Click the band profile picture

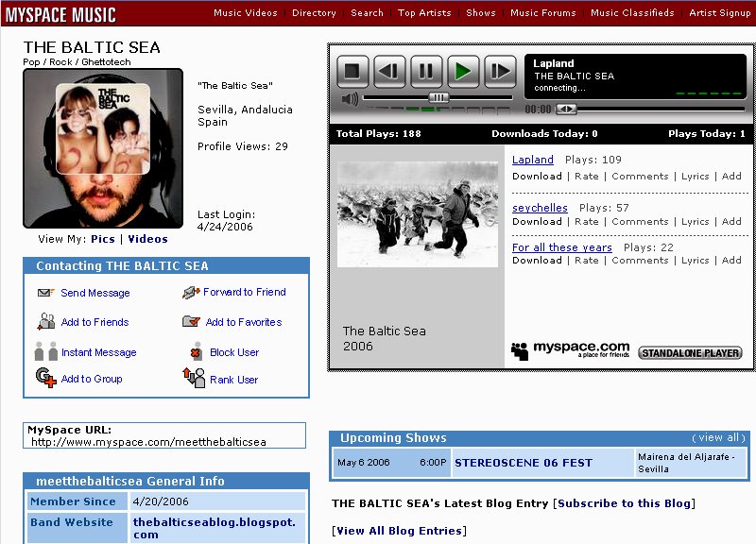point(103,148)
